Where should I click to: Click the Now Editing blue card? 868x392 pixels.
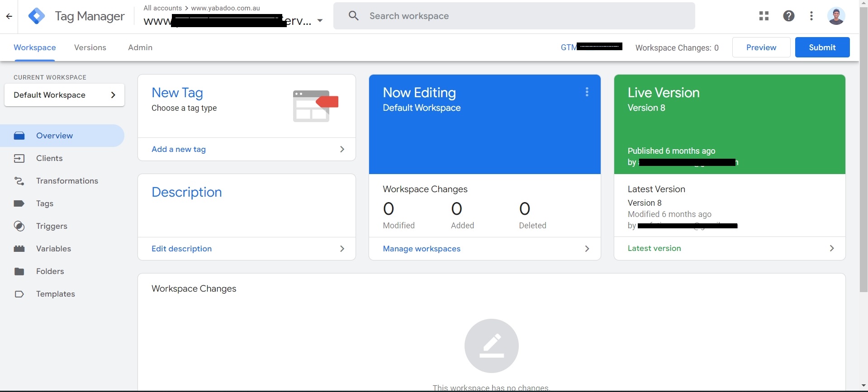pos(484,124)
